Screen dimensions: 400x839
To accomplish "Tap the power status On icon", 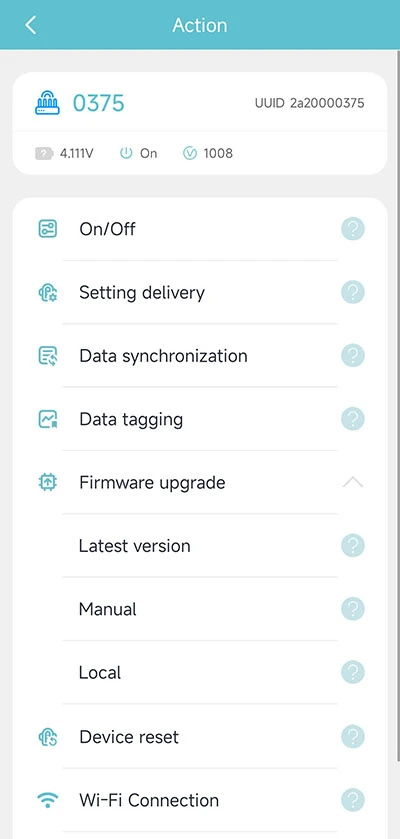I will coord(126,154).
